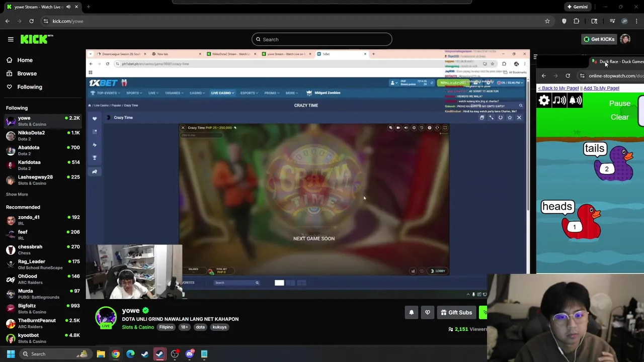This screenshot has width=644, height=362.
Task: Click Back to My Page link
Action: coord(558,88)
